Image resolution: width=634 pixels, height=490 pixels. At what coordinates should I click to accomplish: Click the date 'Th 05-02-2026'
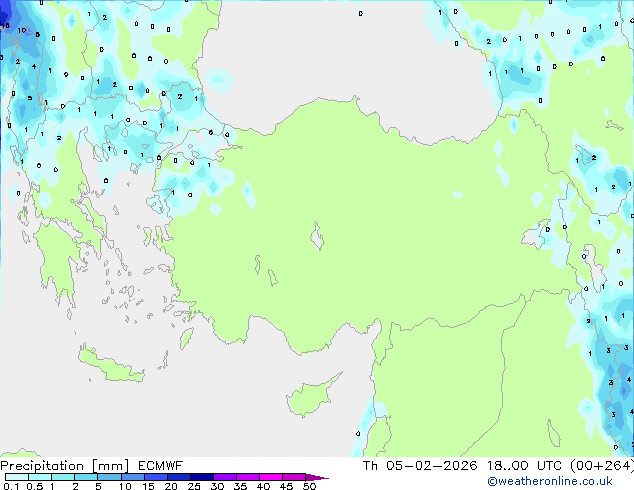(x=420, y=466)
